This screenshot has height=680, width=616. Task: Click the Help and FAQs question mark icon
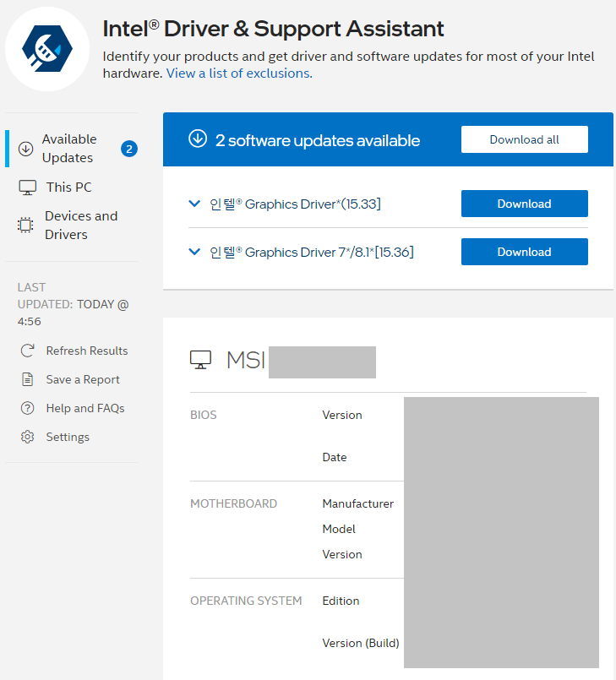27,408
